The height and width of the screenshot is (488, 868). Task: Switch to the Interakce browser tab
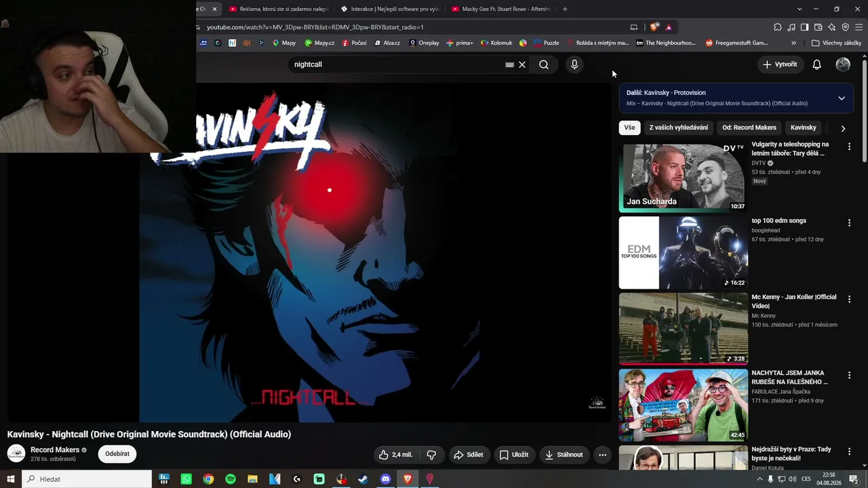[x=390, y=9]
